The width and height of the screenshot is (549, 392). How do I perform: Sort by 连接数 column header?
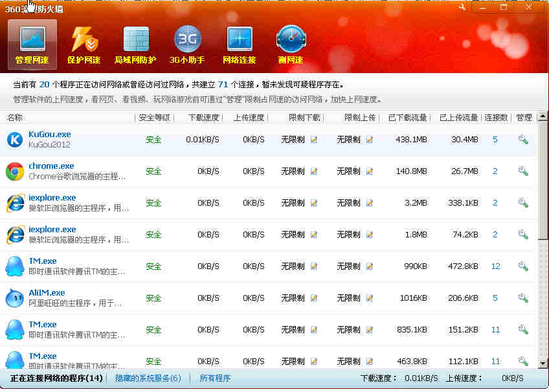(496, 118)
